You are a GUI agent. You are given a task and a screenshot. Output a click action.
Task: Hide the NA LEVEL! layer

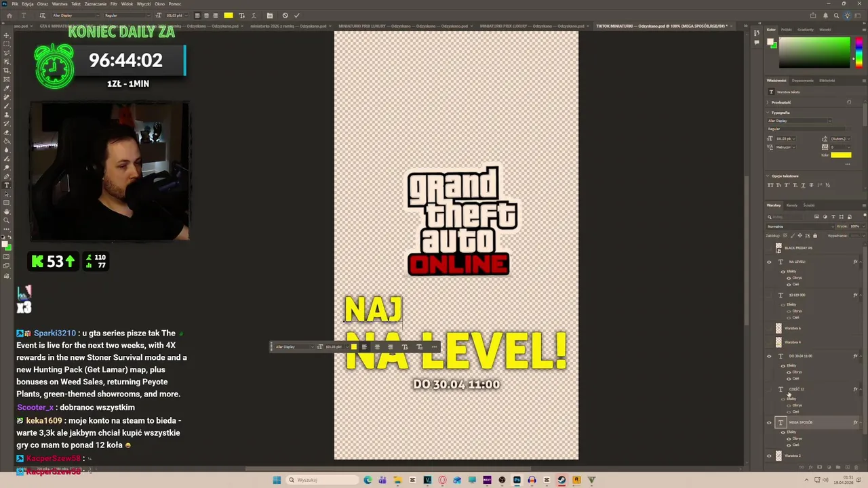tap(769, 262)
